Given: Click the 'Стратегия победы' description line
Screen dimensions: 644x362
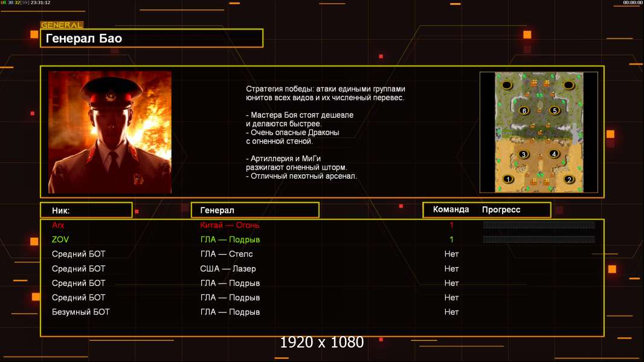Looking at the screenshot, I should pyautogui.click(x=326, y=89).
